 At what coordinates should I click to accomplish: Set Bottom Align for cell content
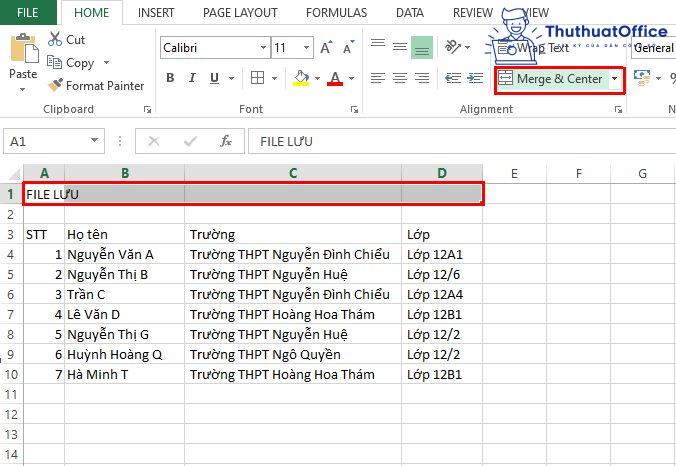tap(422, 47)
